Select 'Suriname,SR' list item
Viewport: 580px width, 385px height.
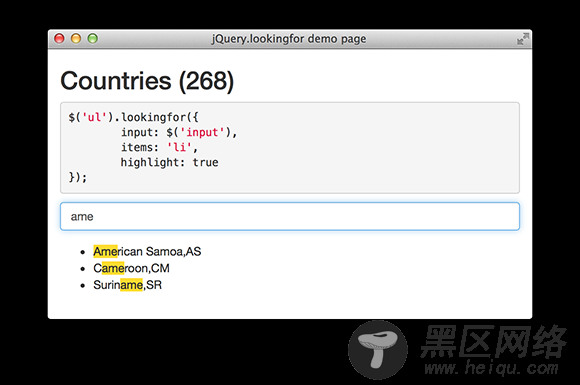click(128, 285)
